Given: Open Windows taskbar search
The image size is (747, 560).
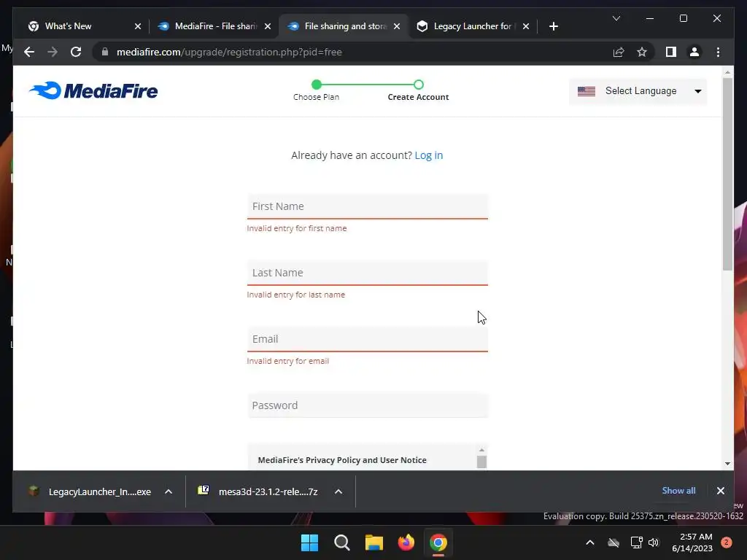Looking at the screenshot, I should coord(341,542).
